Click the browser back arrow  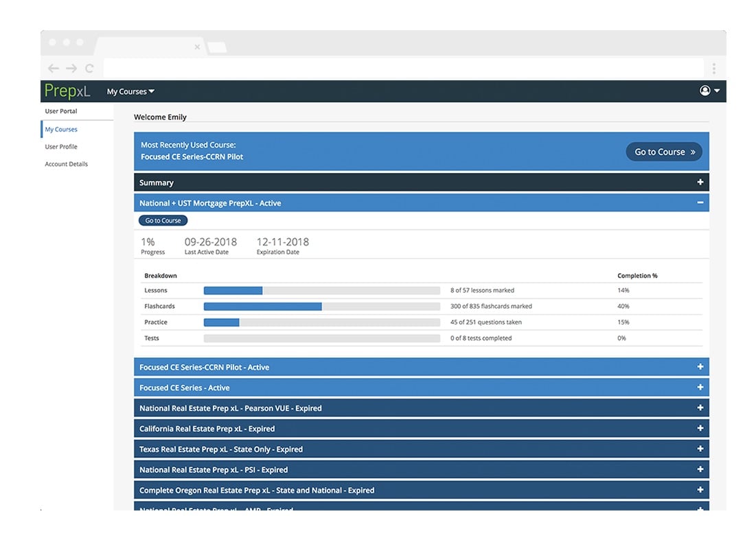[x=54, y=69]
